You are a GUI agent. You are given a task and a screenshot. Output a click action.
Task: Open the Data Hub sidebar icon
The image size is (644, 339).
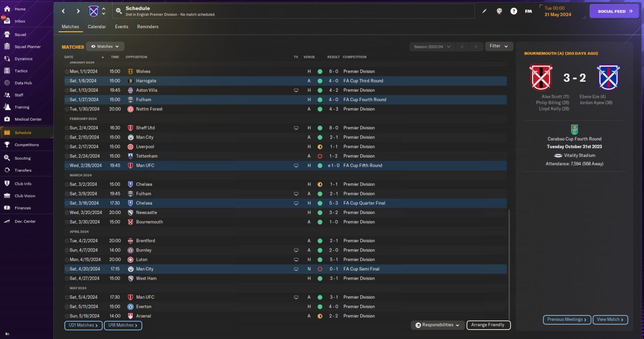pos(7,83)
